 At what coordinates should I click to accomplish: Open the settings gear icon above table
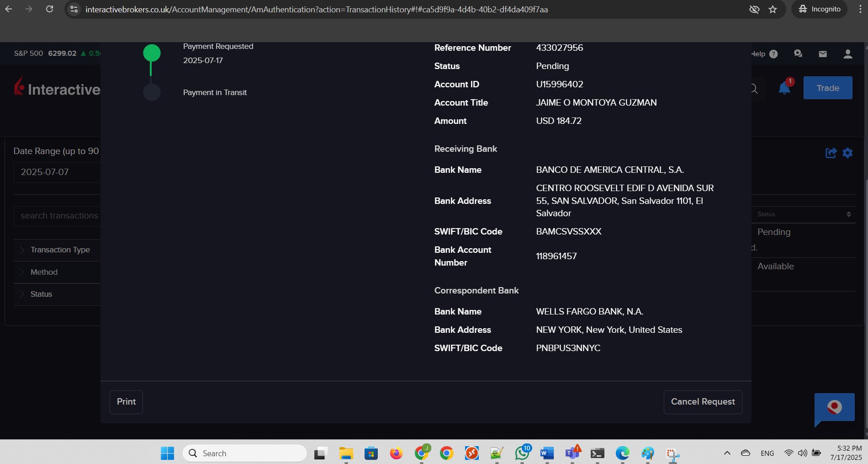pos(847,153)
